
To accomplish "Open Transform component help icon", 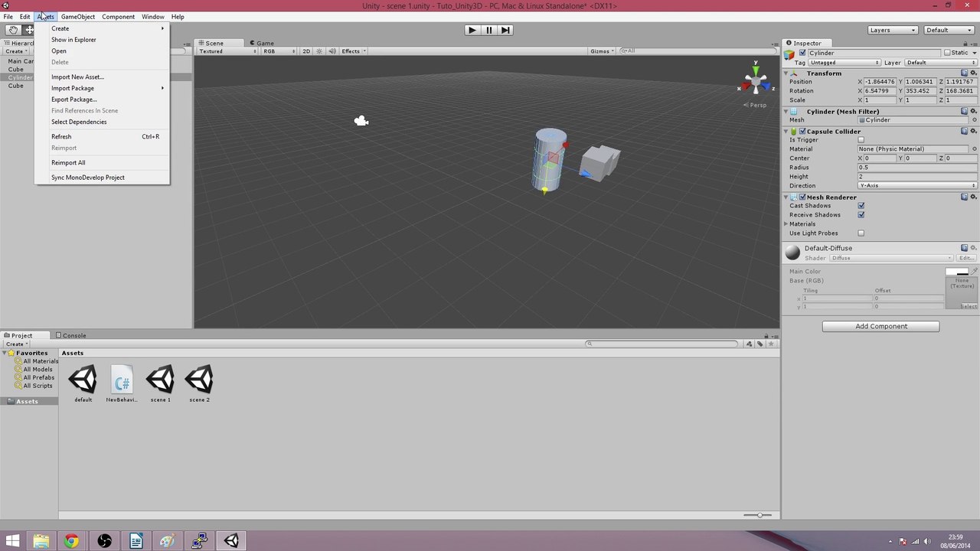I will [964, 73].
